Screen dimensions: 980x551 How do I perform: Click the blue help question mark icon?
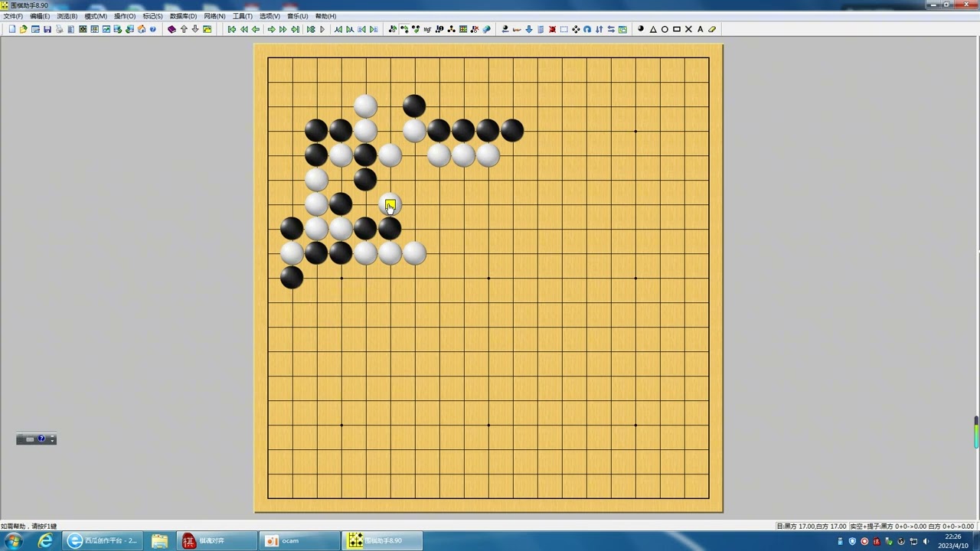153,29
